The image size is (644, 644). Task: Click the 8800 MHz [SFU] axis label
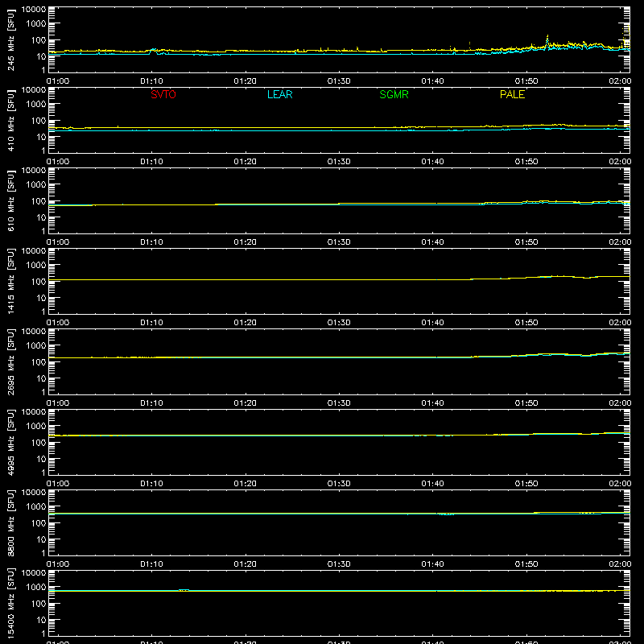[x=11, y=522]
